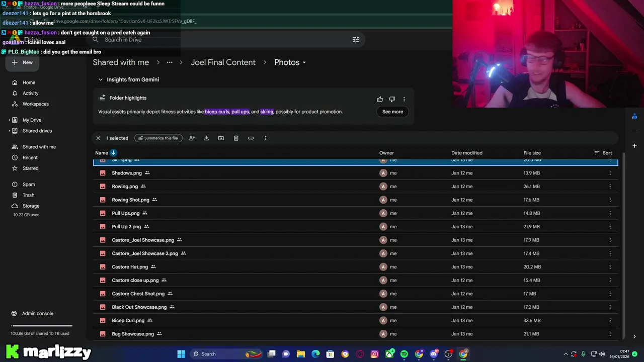Open Instagram from the taskbar
This screenshot has width=644, height=362.
coord(374,354)
